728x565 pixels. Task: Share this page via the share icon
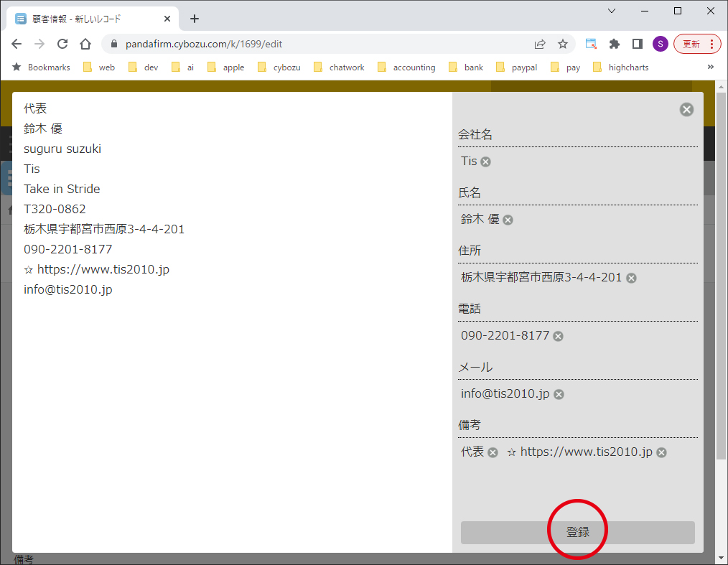pos(539,44)
